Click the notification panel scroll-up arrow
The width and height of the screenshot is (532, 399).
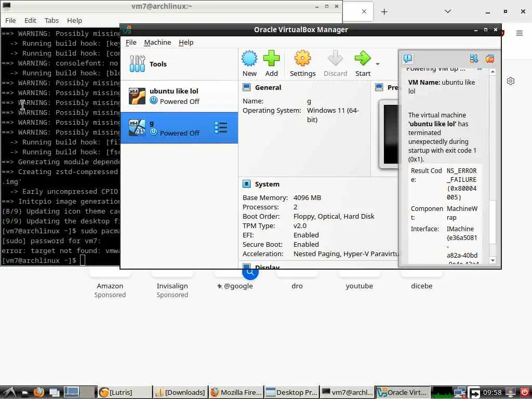coord(493,72)
